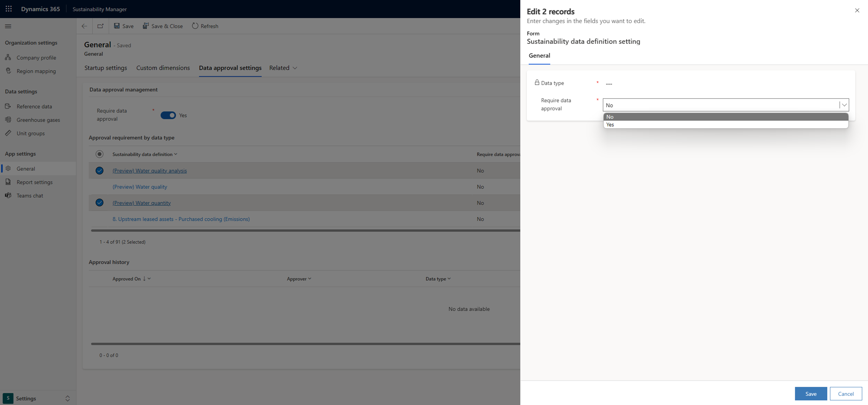Collapse the site navigation hamburger menu
This screenshot has width=868, height=405.
click(x=8, y=26)
